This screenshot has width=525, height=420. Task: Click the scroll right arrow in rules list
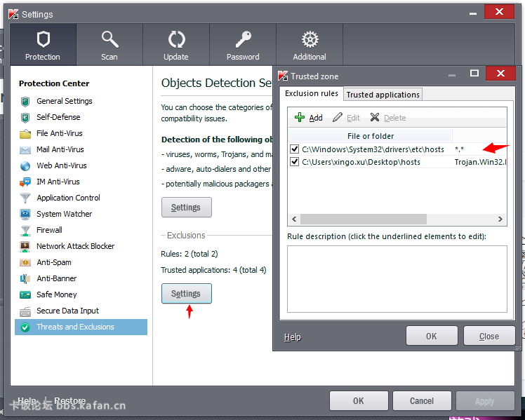500,219
